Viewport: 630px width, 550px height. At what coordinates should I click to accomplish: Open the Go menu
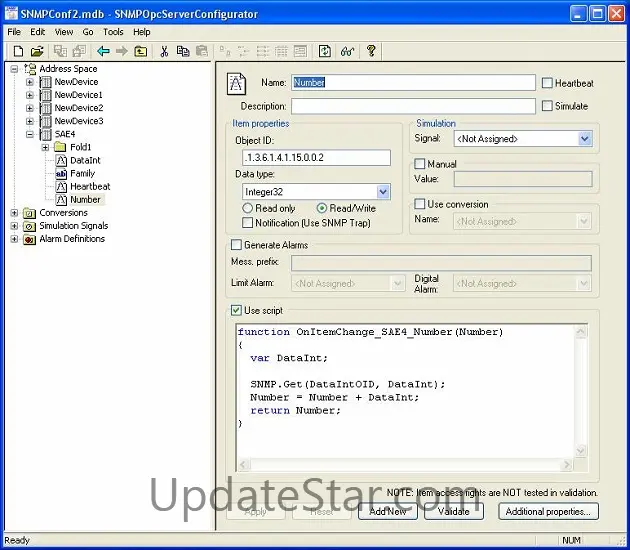(x=88, y=32)
